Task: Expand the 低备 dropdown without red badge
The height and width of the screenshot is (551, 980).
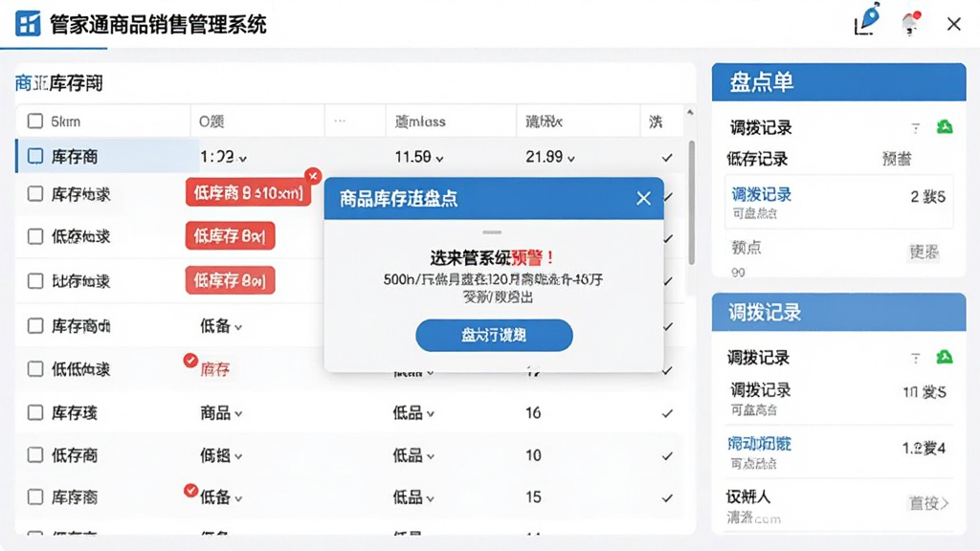Action: click(221, 325)
